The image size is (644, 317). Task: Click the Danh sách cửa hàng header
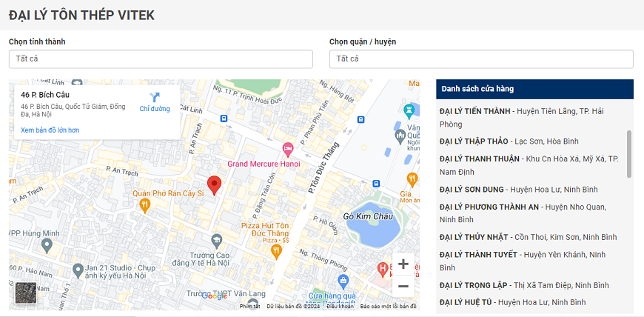pos(534,89)
